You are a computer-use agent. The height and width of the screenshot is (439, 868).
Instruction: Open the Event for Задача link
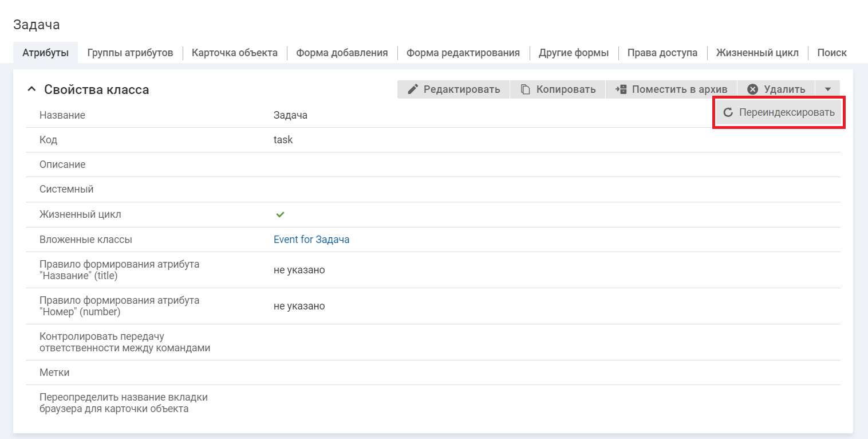[311, 240]
